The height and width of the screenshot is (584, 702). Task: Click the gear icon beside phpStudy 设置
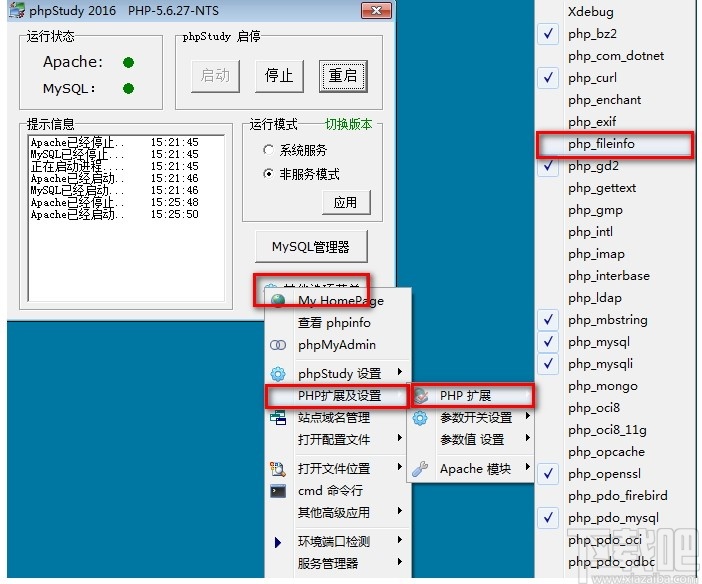pyautogui.click(x=278, y=374)
